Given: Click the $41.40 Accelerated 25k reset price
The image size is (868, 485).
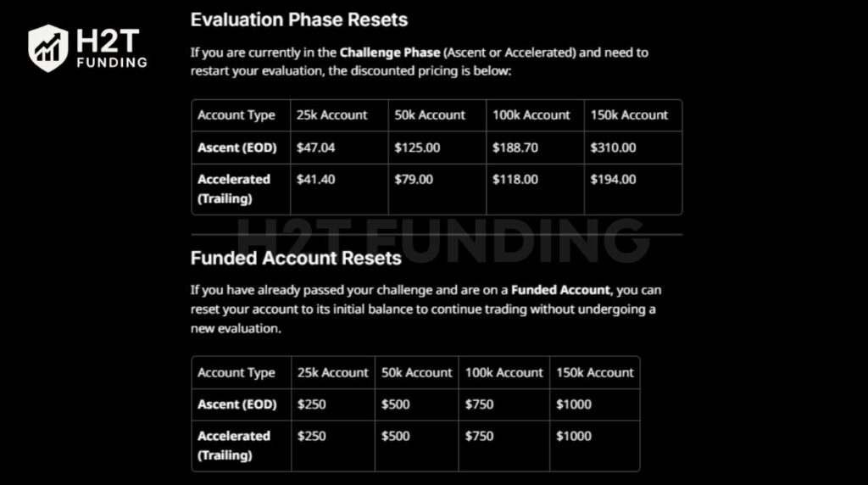Looking at the screenshot, I should coord(315,180).
